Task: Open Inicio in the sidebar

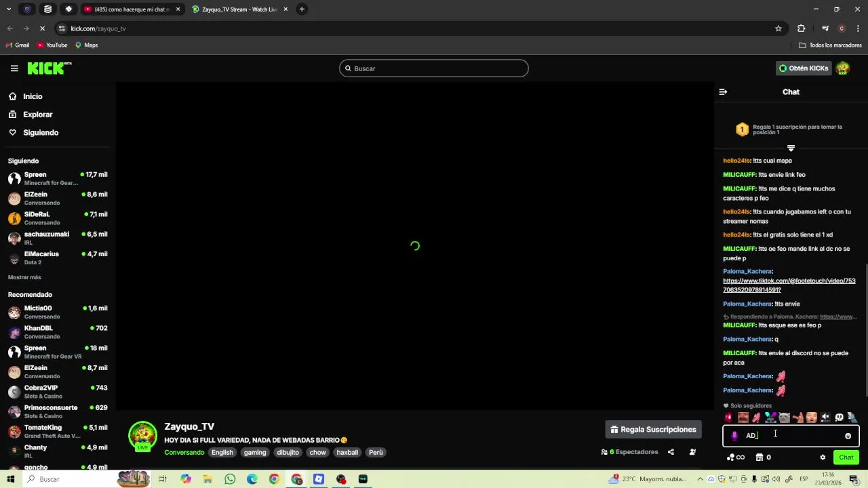Action: (x=33, y=96)
